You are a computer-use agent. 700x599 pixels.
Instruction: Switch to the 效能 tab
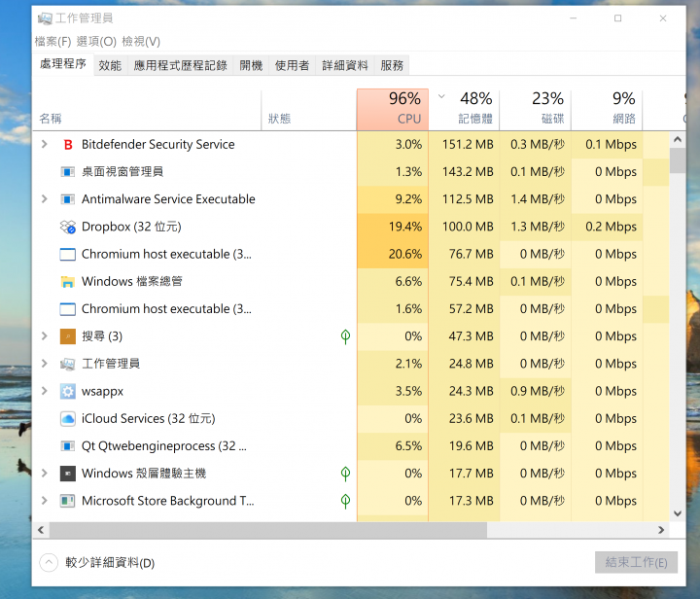coord(110,65)
